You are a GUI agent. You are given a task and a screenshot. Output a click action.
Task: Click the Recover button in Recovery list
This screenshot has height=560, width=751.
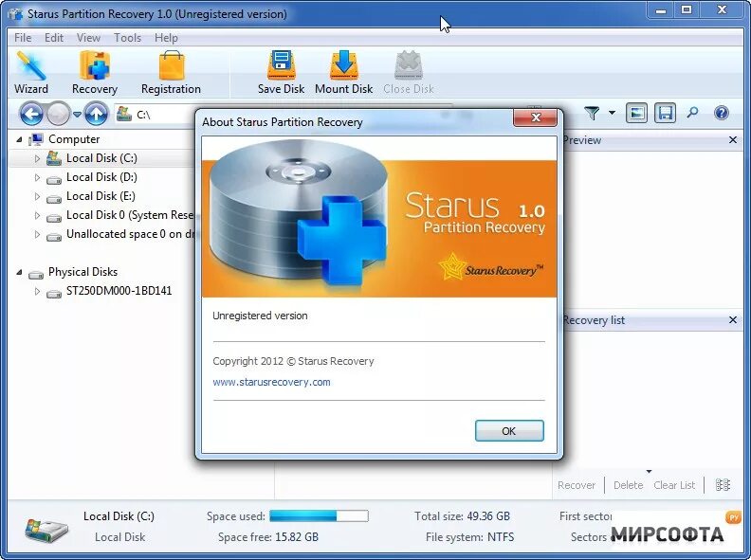pyautogui.click(x=577, y=485)
